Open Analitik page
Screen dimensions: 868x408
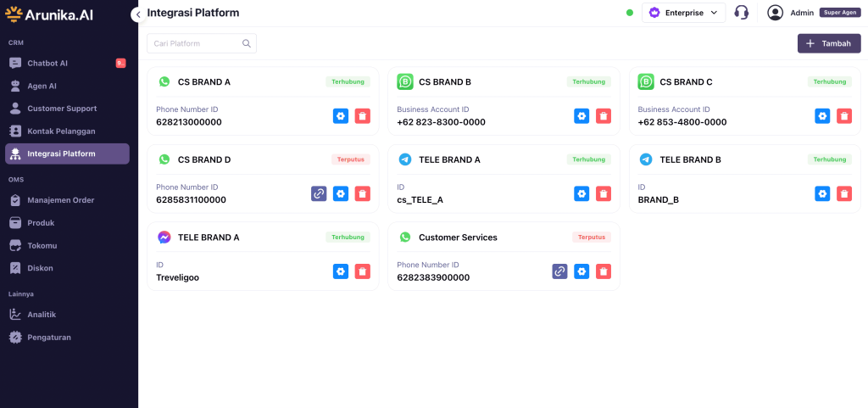click(x=67, y=315)
